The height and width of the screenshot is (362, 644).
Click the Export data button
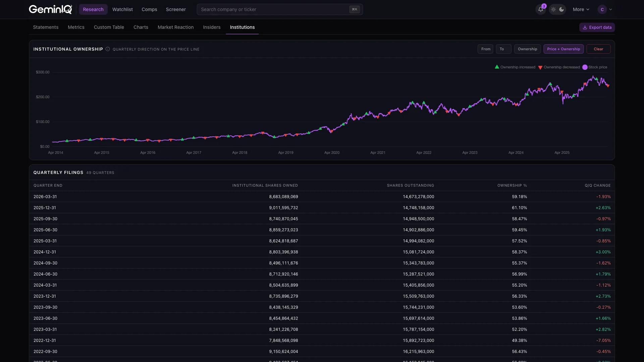click(x=597, y=27)
